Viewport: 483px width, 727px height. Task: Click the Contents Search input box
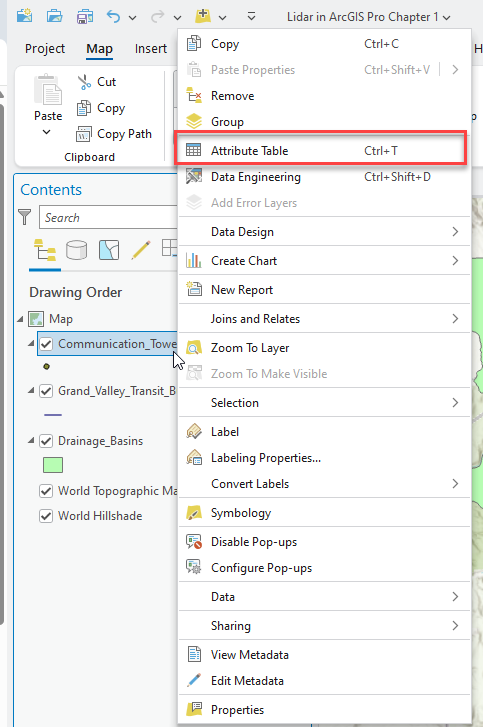108,217
